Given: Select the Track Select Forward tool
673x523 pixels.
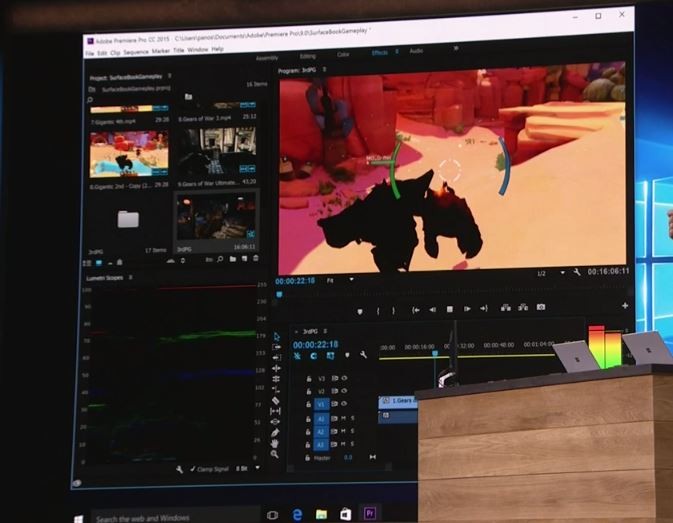Looking at the screenshot, I should tap(276, 347).
